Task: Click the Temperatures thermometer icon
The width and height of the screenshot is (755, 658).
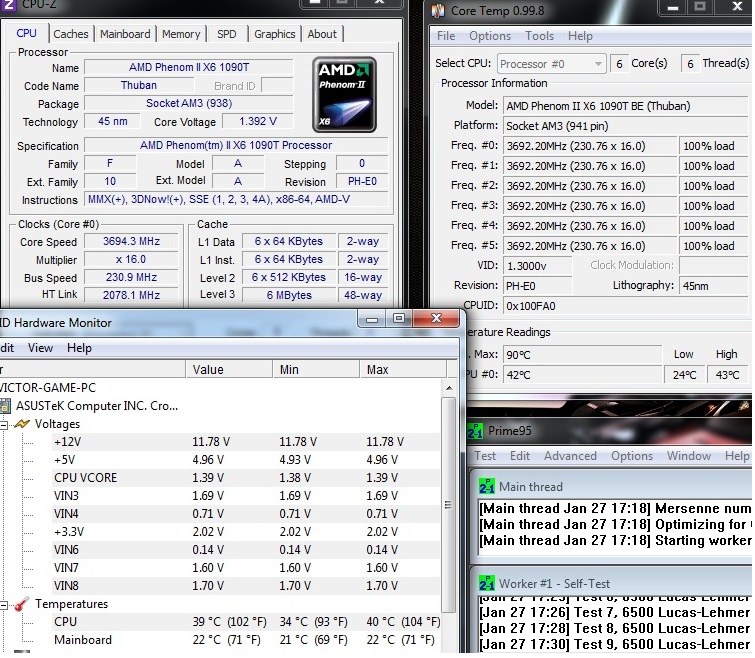Action: click(x=22, y=604)
